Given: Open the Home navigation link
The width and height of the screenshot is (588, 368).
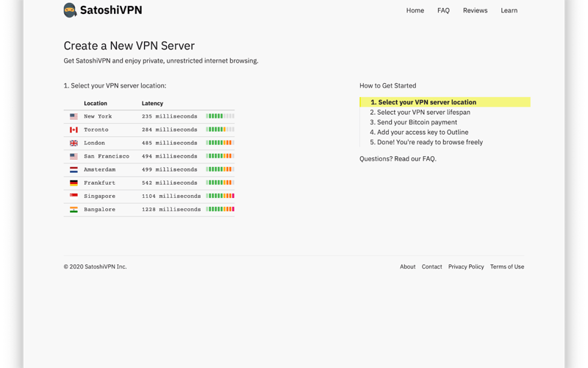Looking at the screenshot, I should pyautogui.click(x=415, y=10).
